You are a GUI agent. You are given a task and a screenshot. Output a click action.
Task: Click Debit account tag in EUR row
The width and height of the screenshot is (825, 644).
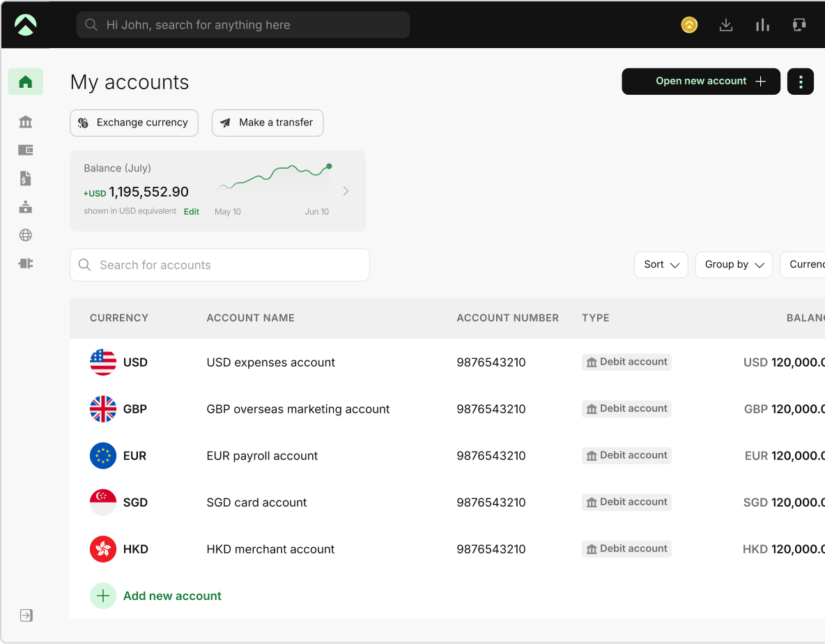pyautogui.click(x=626, y=456)
